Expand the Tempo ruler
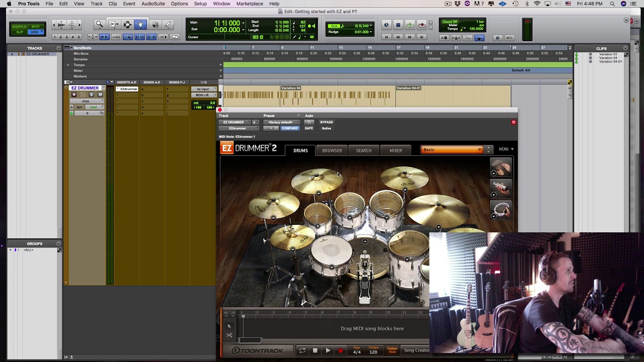The height and width of the screenshot is (362, 644). (68, 65)
